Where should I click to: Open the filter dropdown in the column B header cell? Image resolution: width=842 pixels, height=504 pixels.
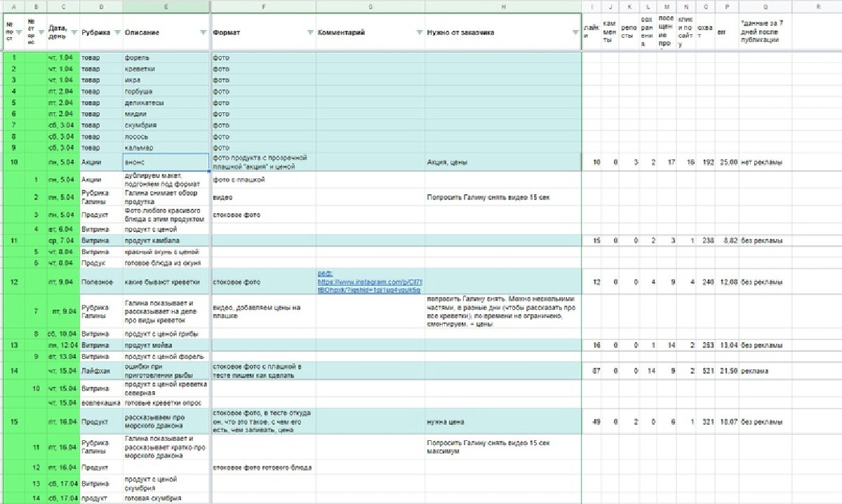(x=41, y=31)
